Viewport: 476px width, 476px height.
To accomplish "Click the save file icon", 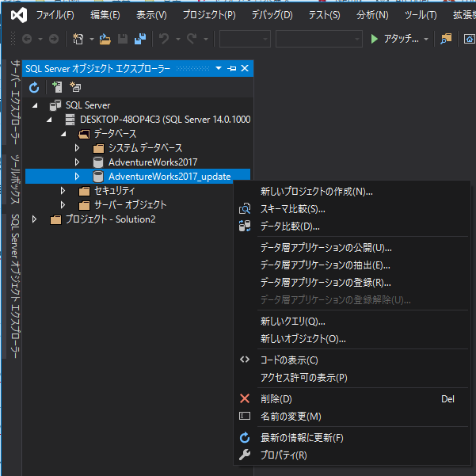I will click(x=123, y=39).
